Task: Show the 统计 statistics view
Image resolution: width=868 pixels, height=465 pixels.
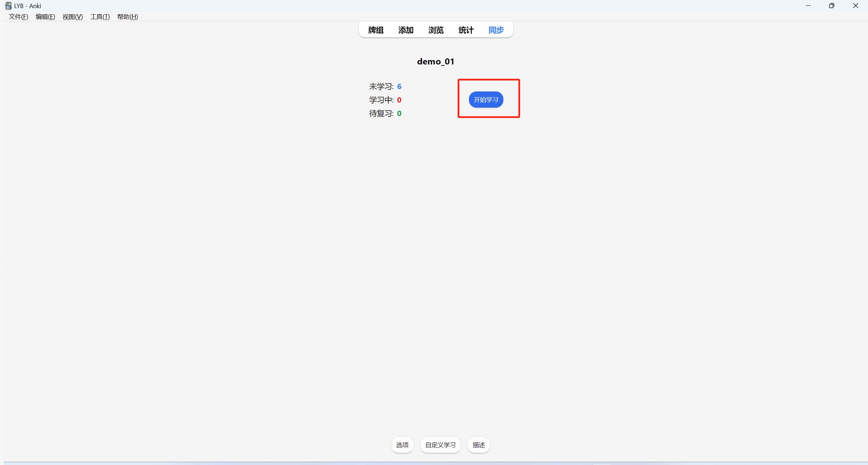Action: [x=466, y=30]
